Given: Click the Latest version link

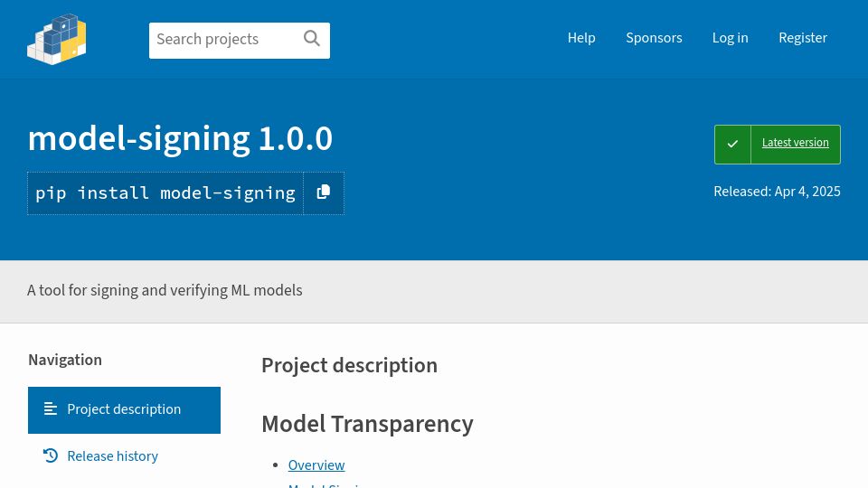Looking at the screenshot, I should pos(795,142).
